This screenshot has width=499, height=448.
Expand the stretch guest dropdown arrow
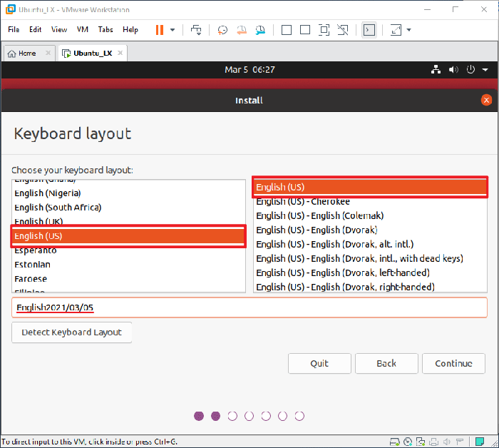(409, 30)
